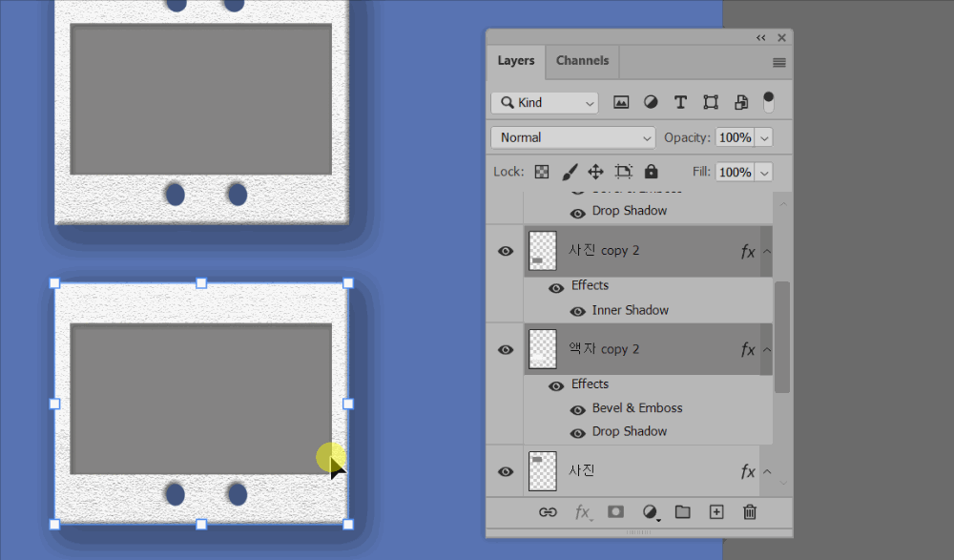Switch to the Layers tab

(x=516, y=61)
